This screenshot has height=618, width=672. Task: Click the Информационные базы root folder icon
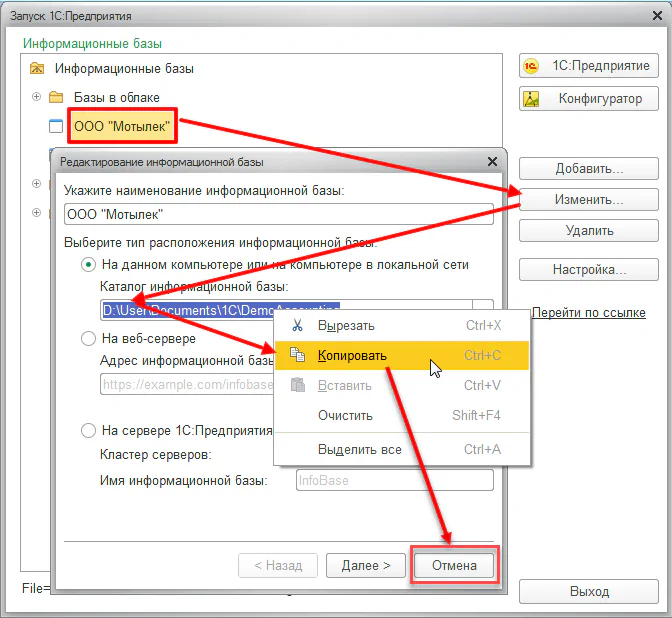point(37,69)
